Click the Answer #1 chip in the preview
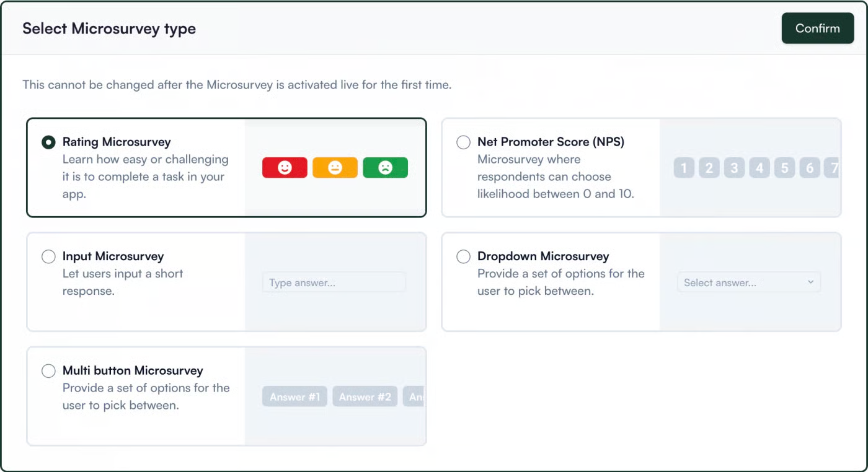Image resolution: width=868 pixels, height=472 pixels. click(294, 396)
